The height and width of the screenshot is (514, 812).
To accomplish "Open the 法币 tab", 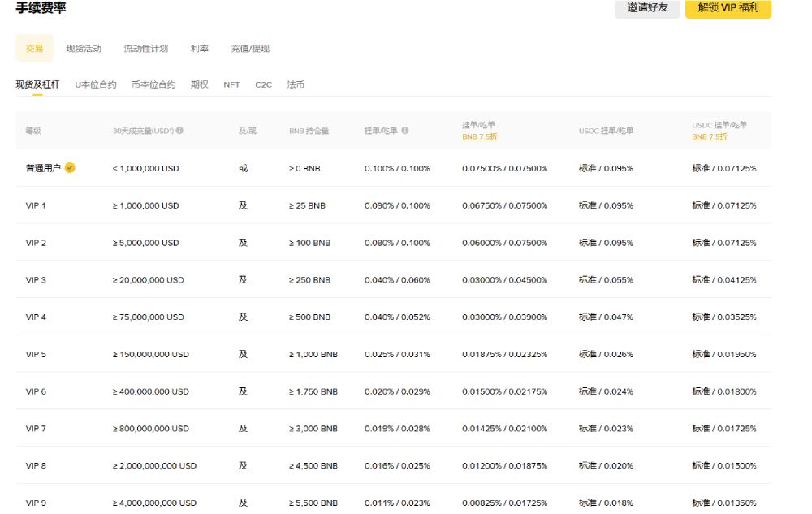I will click(x=295, y=84).
